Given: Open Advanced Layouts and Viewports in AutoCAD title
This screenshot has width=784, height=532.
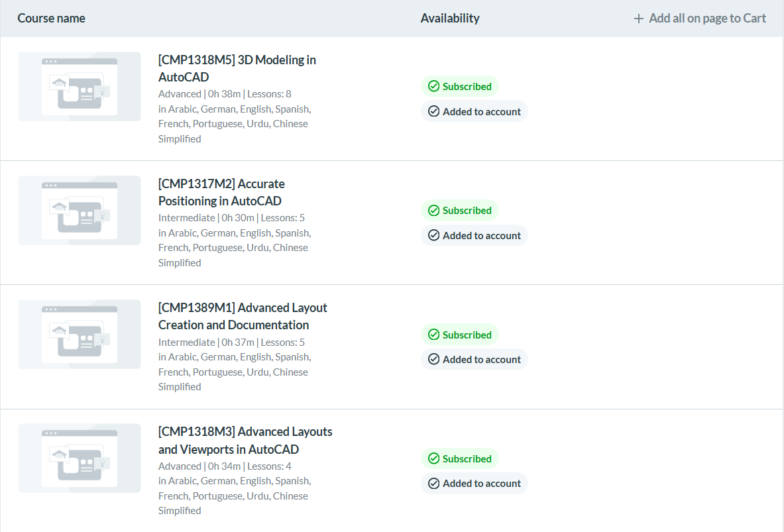Looking at the screenshot, I should pos(245,441).
